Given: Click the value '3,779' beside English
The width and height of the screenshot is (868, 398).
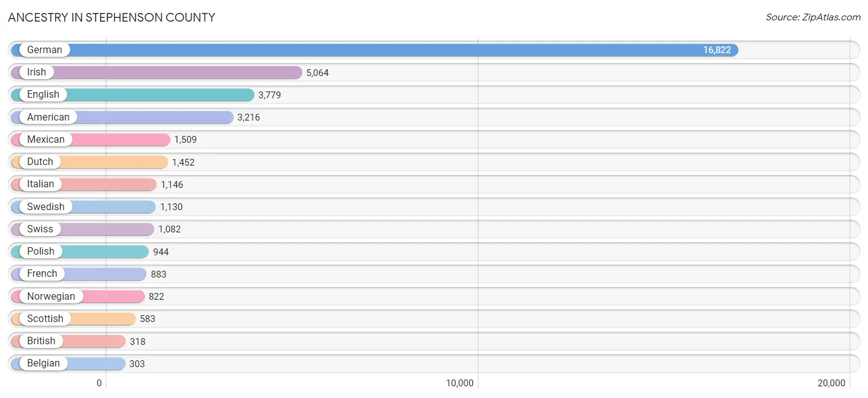Looking at the screenshot, I should tap(270, 95).
